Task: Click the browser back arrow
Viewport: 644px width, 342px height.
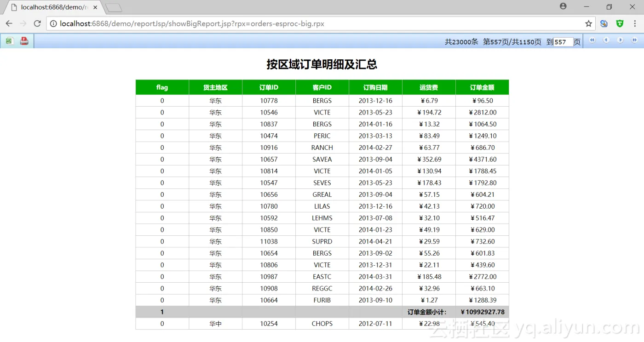Action: tap(9, 23)
